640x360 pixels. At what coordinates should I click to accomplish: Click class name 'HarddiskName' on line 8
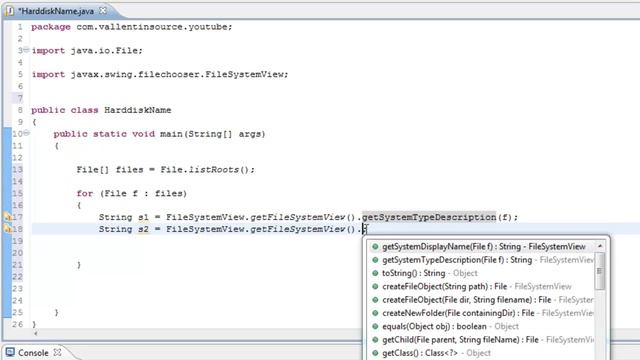pyautogui.click(x=138, y=110)
